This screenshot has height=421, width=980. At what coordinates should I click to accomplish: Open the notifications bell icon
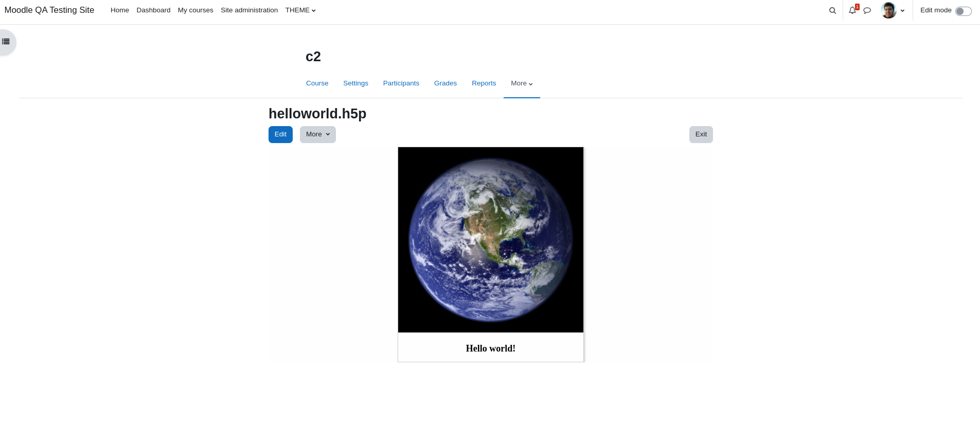point(852,10)
